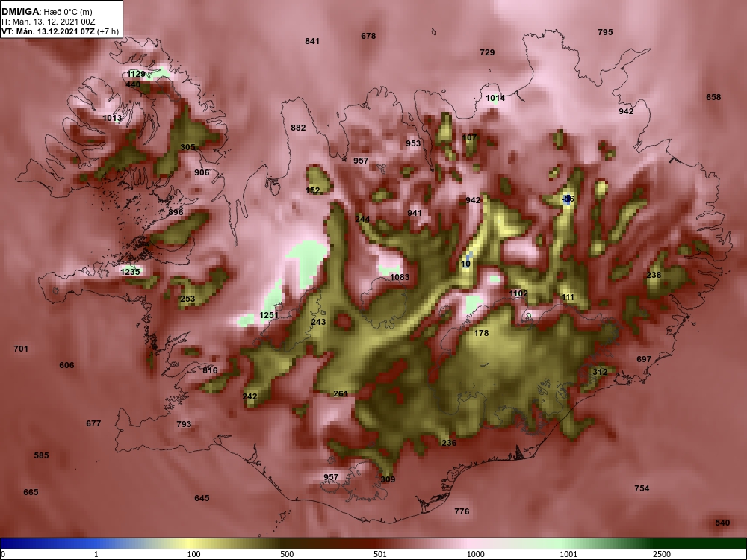Click the 305 map value label
This screenshot has height=560, width=747.
(187, 147)
